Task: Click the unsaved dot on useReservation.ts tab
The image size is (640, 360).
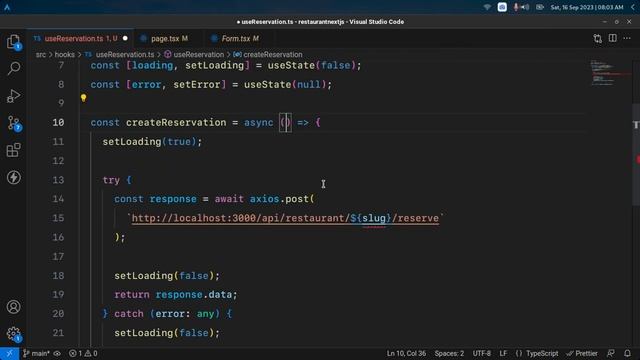Action: pyautogui.click(x=125, y=39)
